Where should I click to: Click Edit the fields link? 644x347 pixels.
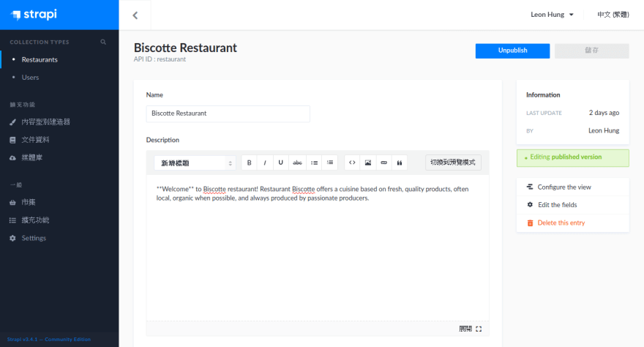pyautogui.click(x=558, y=205)
